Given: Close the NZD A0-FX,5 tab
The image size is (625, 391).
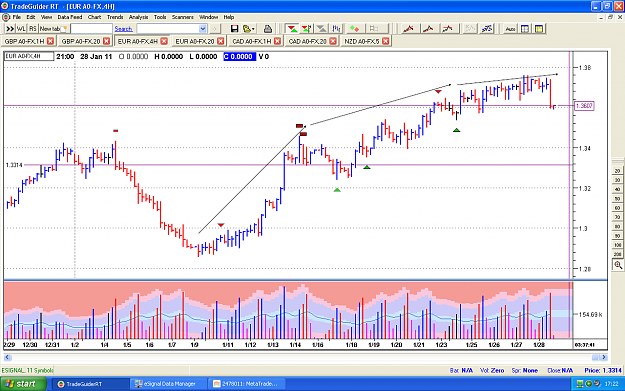Looking at the screenshot, I should [x=385, y=41].
